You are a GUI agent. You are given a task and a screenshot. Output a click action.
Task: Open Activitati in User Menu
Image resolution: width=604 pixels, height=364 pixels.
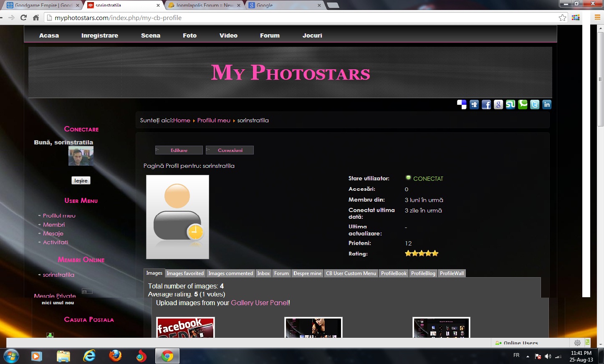pyautogui.click(x=56, y=242)
